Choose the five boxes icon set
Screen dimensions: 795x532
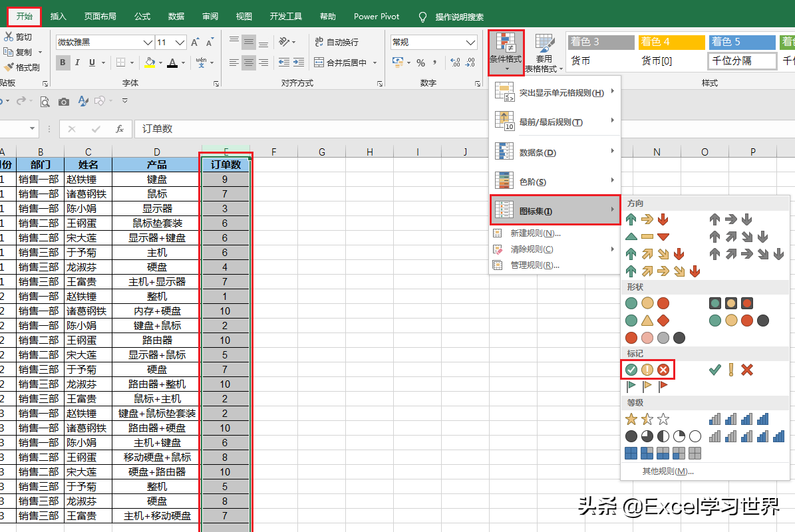point(663,453)
